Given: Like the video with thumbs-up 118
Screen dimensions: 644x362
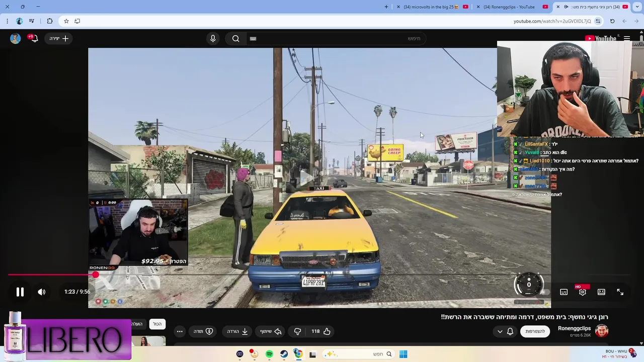Looking at the screenshot, I should pos(320,331).
